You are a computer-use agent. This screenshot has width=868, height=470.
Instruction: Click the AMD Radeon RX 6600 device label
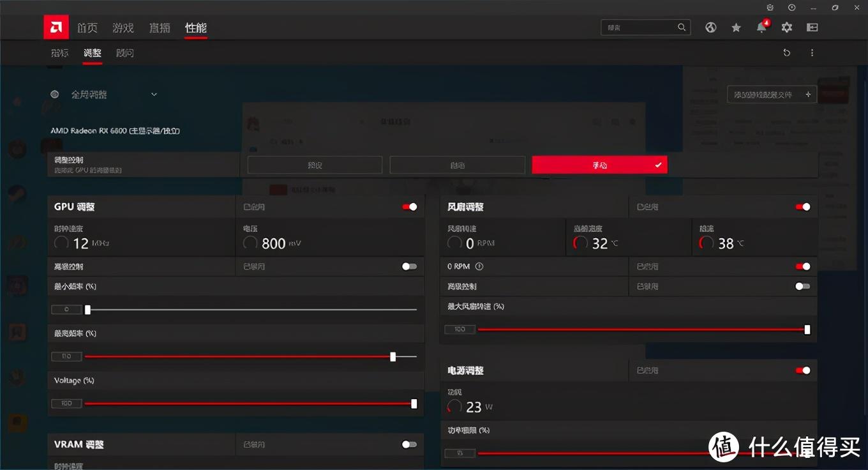click(x=116, y=131)
